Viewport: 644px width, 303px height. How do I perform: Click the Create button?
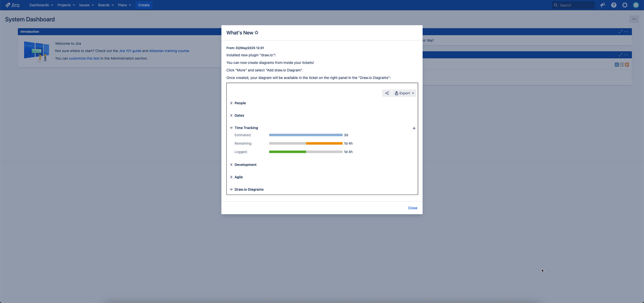144,5
